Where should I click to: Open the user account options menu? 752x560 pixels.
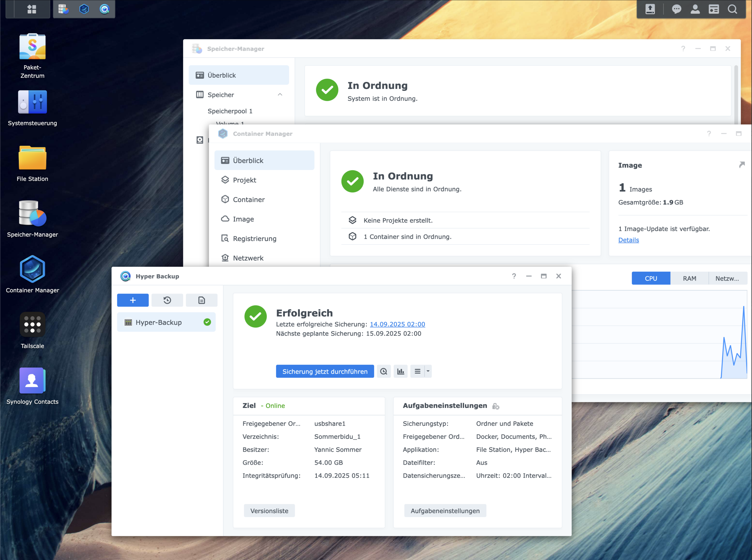click(x=695, y=9)
